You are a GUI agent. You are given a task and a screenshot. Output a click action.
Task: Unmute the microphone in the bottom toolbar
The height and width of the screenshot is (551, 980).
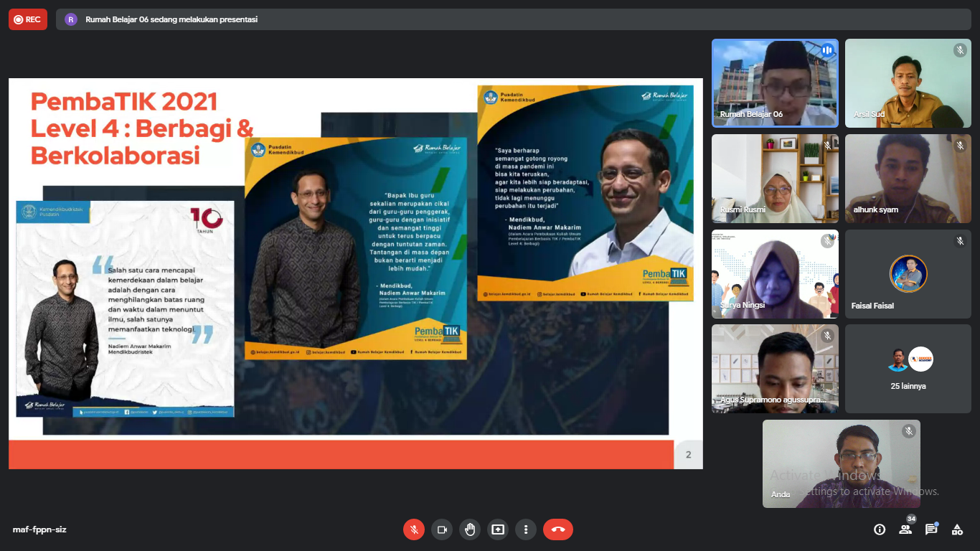click(x=413, y=529)
